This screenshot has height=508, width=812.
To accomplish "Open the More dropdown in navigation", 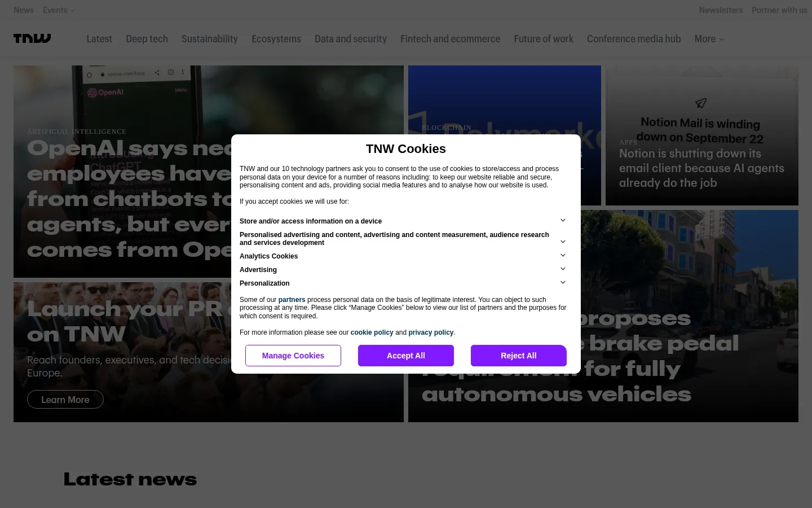I will point(709,39).
